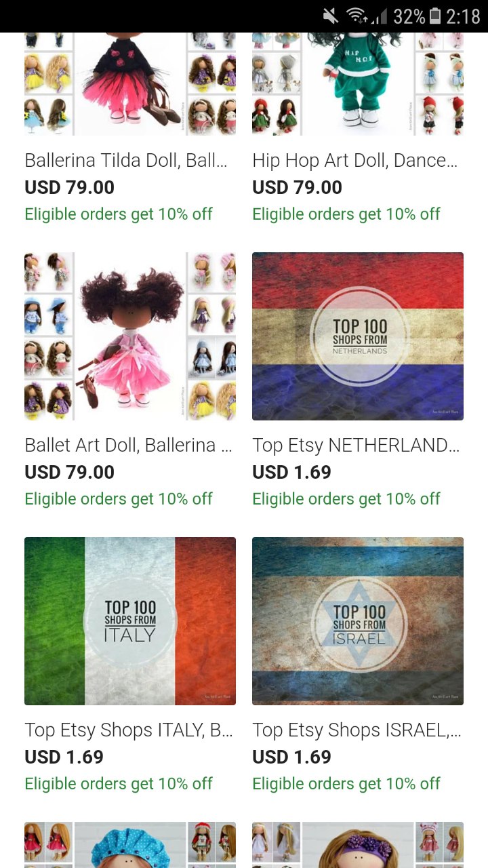Tap the Ballet Art Doll, Ballerina title
The height and width of the screenshot is (868, 488).
pos(126,446)
